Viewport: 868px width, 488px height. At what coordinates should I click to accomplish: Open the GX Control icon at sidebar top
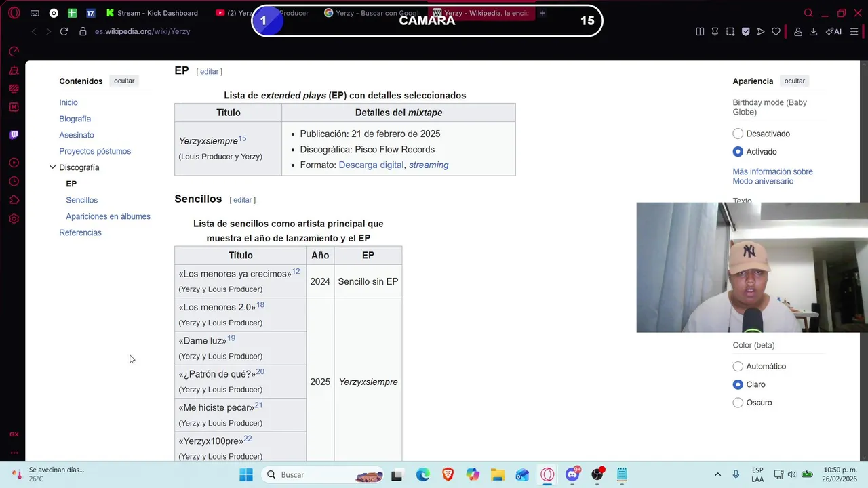point(14,51)
